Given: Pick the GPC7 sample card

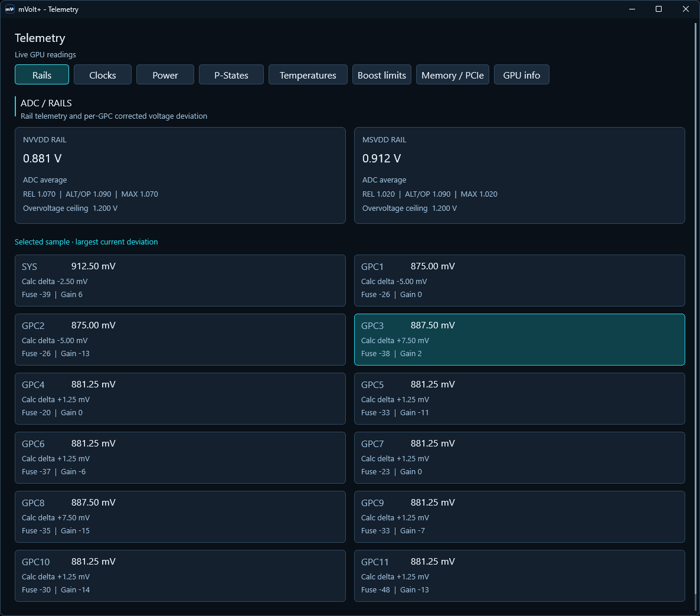Looking at the screenshot, I should pos(519,457).
